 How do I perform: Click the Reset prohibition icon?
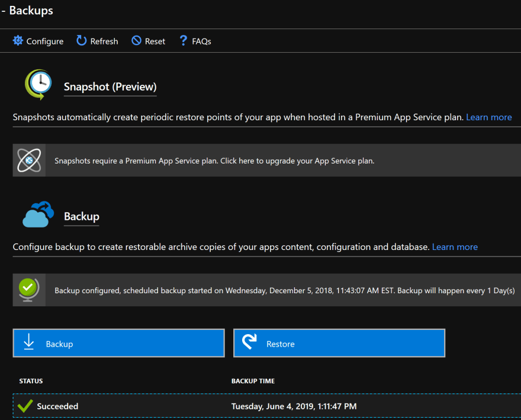click(136, 40)
